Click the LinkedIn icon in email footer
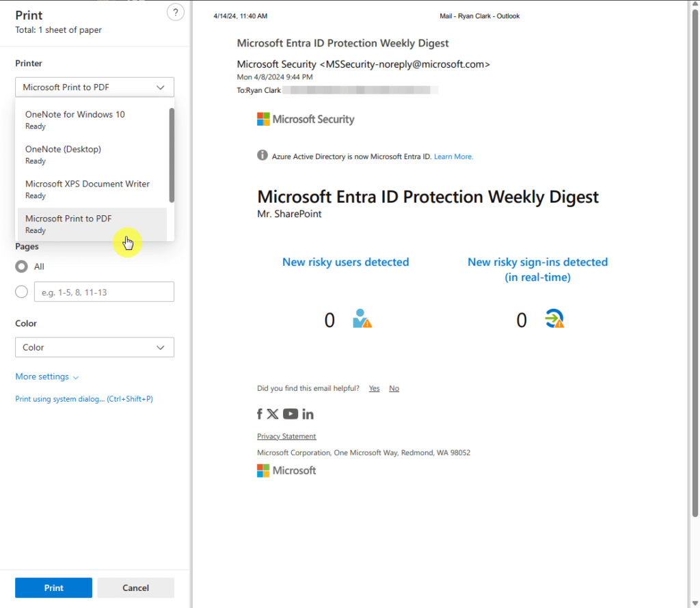 click(308, 415)
